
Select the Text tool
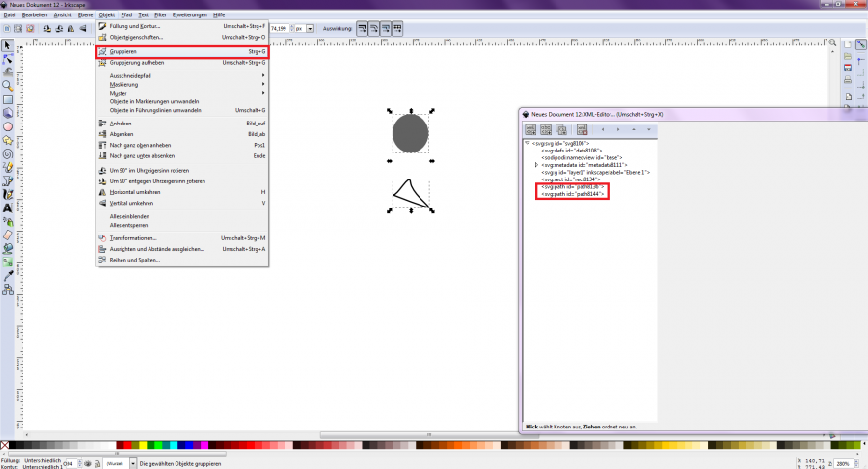click(7, 207)
